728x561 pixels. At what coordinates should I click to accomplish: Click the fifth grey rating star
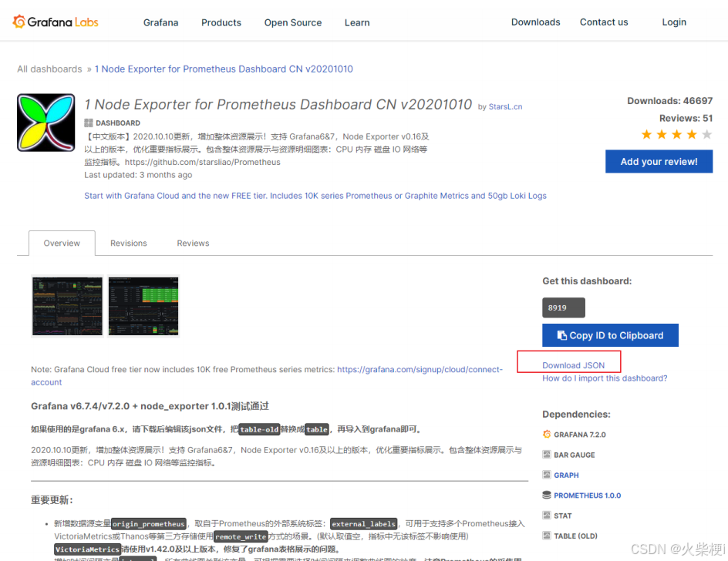[x=706, y=135]
